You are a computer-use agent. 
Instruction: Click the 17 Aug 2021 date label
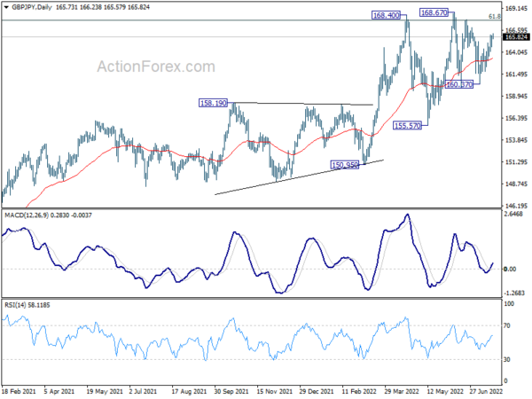189,391
